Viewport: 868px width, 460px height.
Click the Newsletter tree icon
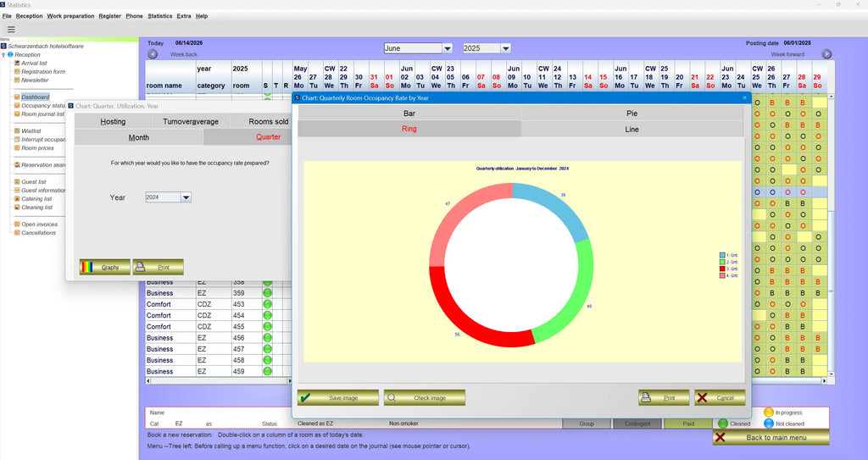[x=17, y=80]
